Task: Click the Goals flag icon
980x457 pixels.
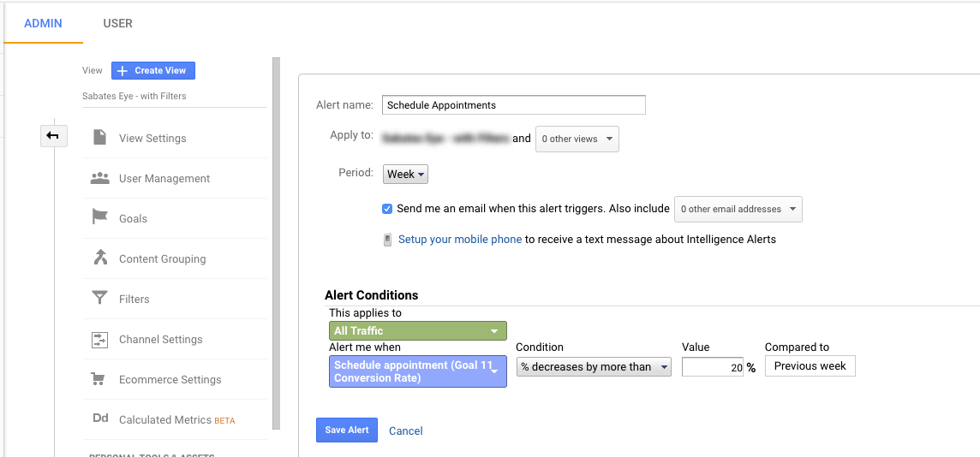Action: click(x=100, y=218)
